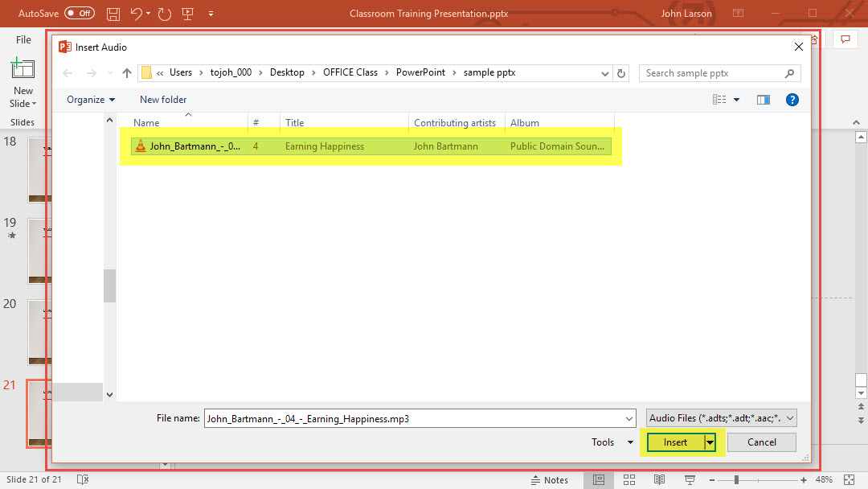This screenshot has height=489, width=868.
Task: Click the Undo arrow icon
Action: tap(137, 14)
